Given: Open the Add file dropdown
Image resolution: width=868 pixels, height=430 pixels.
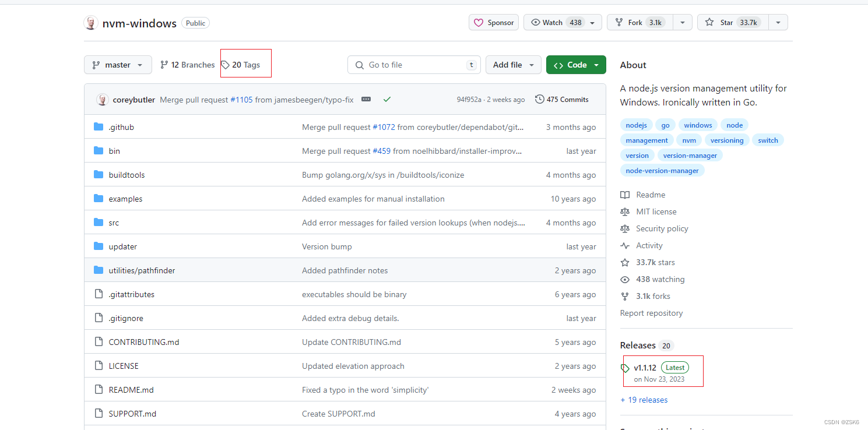Looking at the screenshot, I should (514, 65).
